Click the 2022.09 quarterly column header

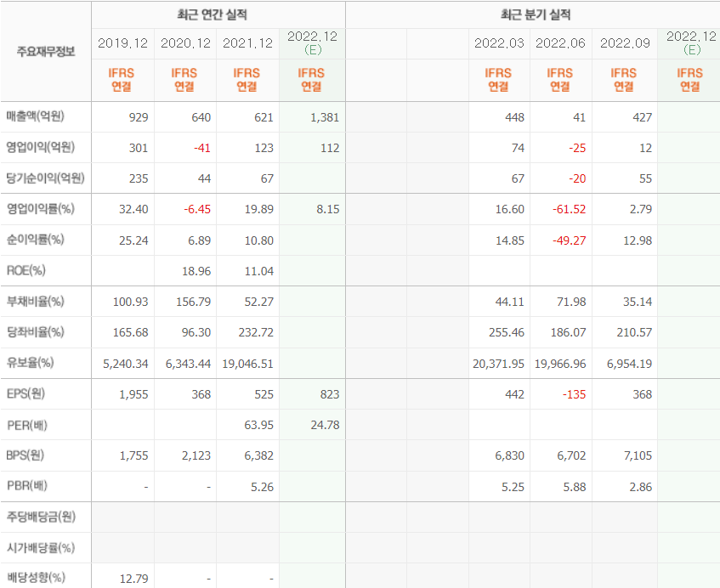pyautogui.click(x=625, y=43)
